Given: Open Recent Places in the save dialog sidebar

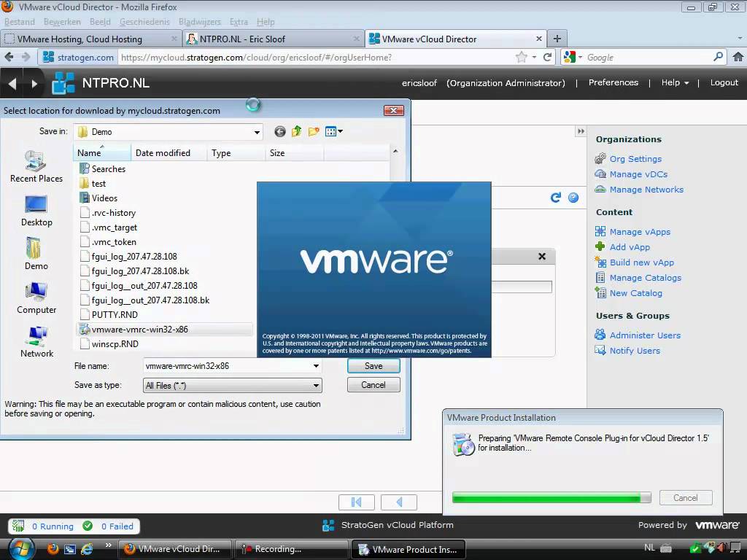Looking at the screenshot, I should [x=36, y=166].
